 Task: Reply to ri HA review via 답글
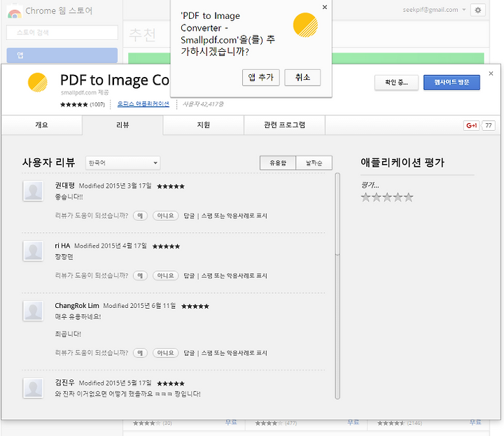(189, 276)
